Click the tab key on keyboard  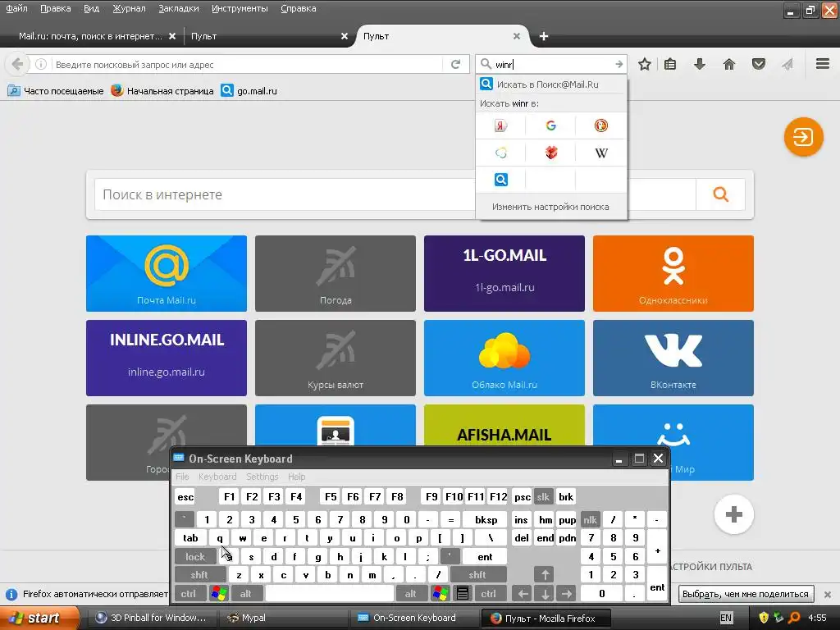(x=190, y=538)
